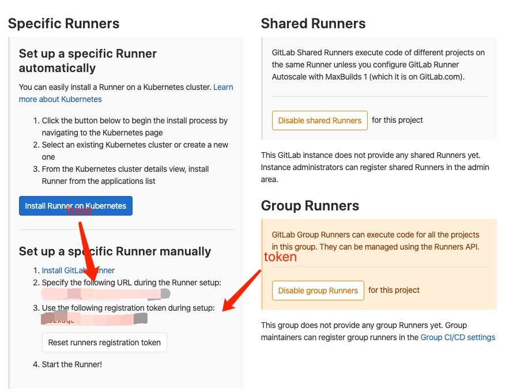Click Disable group Runners button
Image resolution: width=532 pixels, height=392 pixels.
point(318,291)
